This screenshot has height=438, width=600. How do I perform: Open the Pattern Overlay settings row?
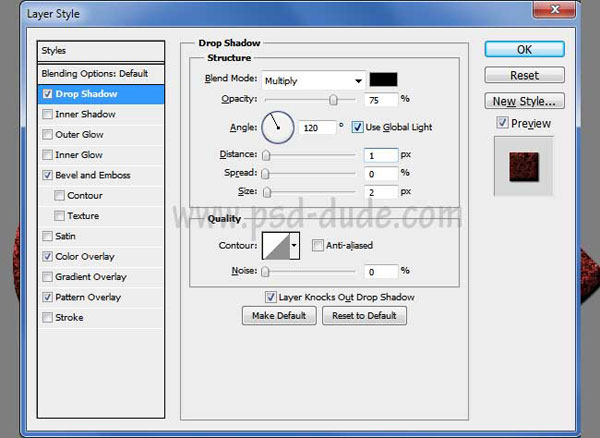point(101,297)
